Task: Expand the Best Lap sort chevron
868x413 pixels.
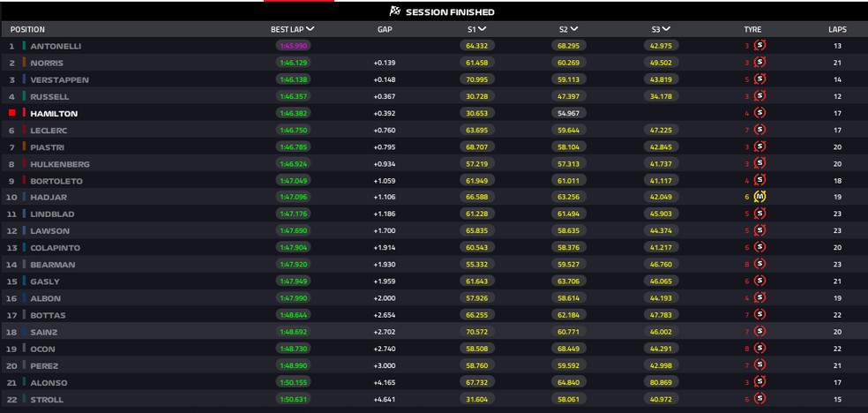Action: (310, 29)
